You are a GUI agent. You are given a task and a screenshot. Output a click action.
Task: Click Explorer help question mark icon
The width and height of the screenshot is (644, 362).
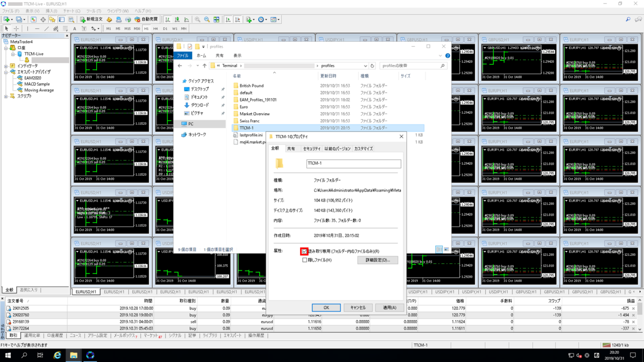tap(448, 55)
